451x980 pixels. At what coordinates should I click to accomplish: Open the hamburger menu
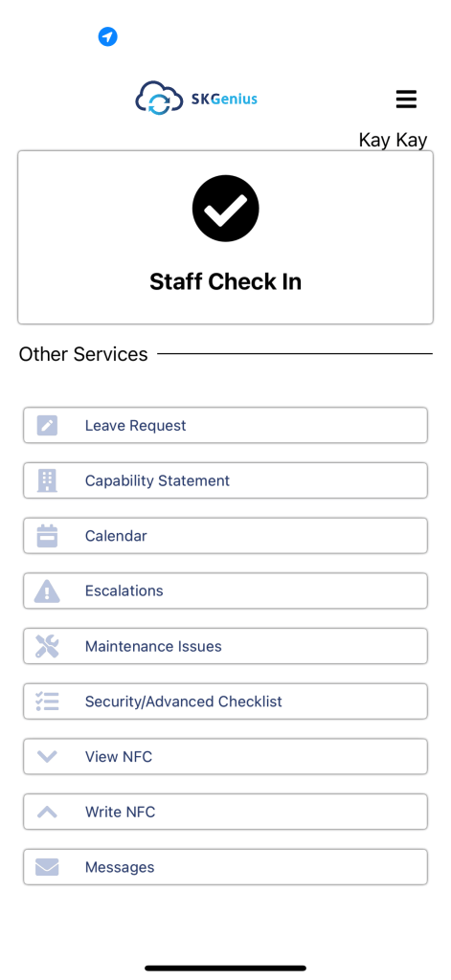[406, 100]
